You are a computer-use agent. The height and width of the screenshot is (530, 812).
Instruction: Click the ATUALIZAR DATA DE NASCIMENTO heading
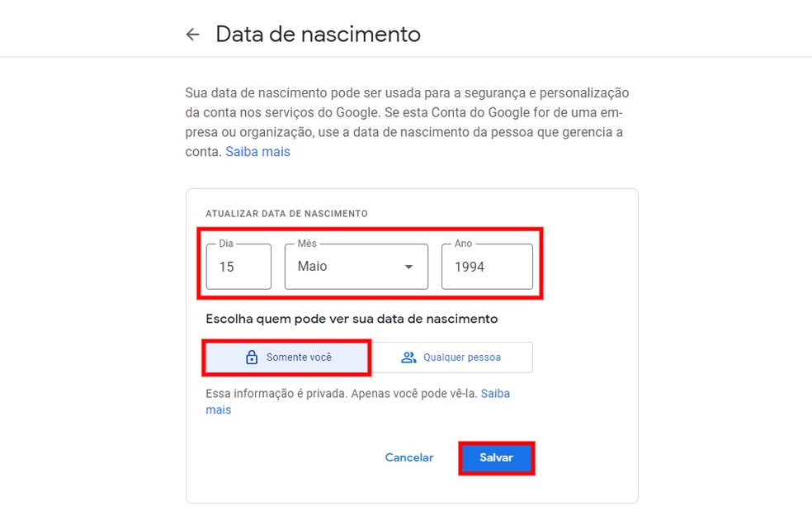(x=286, y=214)
